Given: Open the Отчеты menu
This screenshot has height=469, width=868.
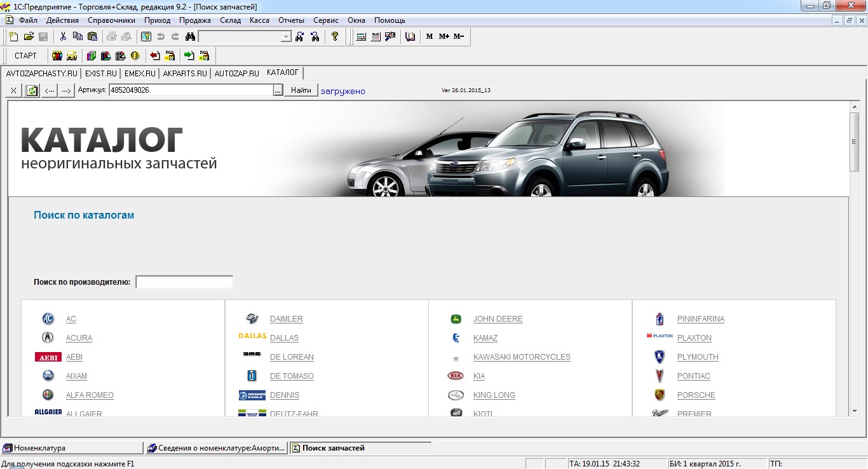Looking at the screenshot, I should (291, 20).
